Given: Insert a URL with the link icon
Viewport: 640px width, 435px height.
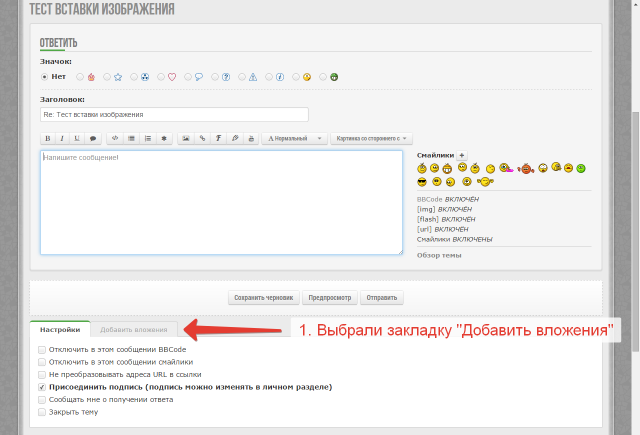Looking at the screenshot, I should tap(202, 138).
